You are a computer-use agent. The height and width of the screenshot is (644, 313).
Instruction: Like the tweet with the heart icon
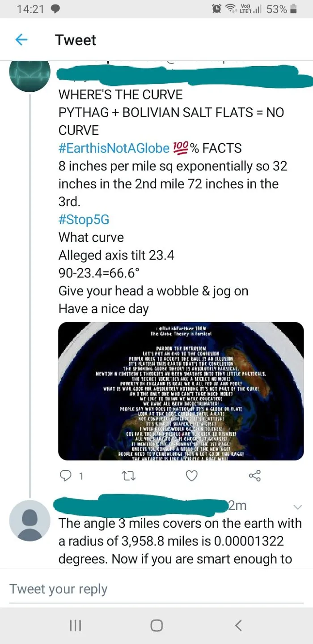[x=191, y=476]
